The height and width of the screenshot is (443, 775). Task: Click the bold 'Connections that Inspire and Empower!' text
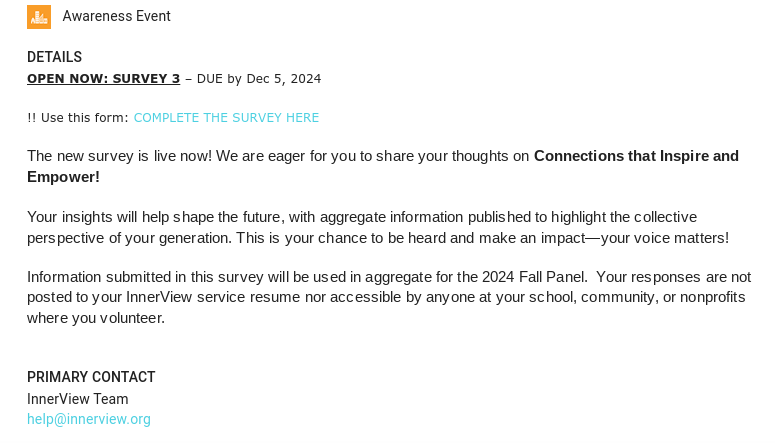(x=635, y=156)
